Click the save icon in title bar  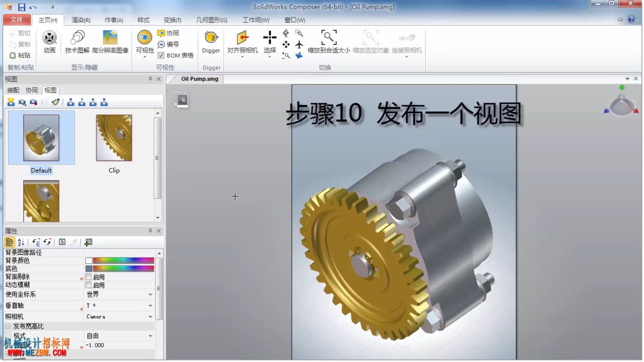pyautogui.click(x=21, y=7)
